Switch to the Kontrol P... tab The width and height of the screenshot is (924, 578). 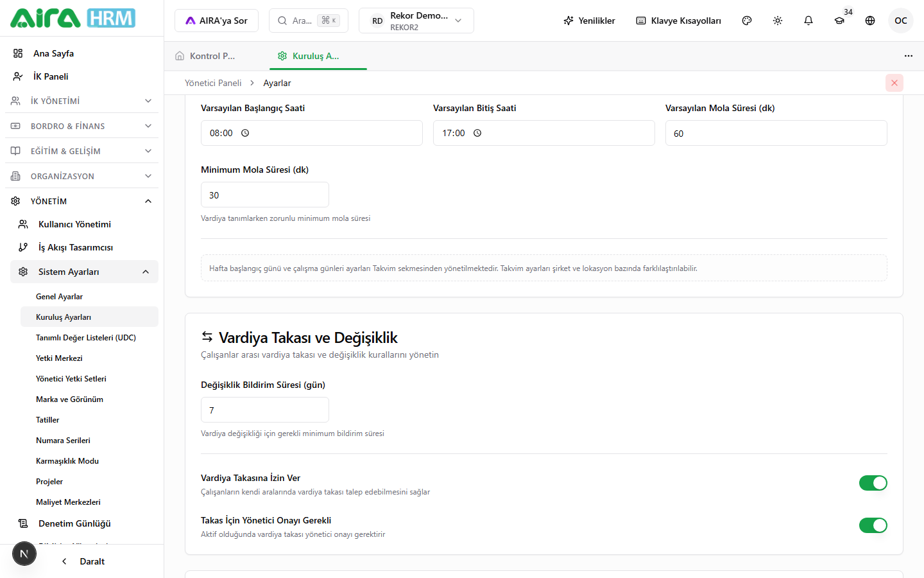[x=212, y=56]
